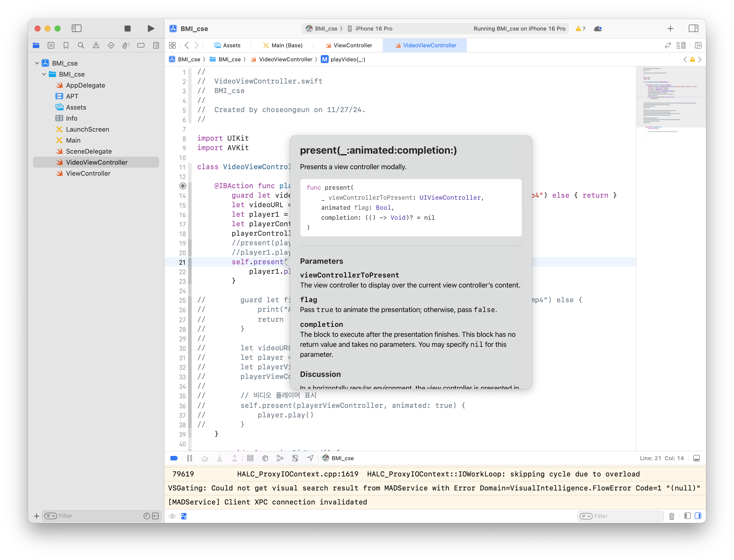Clear console with trash icon
734x560 pixels.
672,516
